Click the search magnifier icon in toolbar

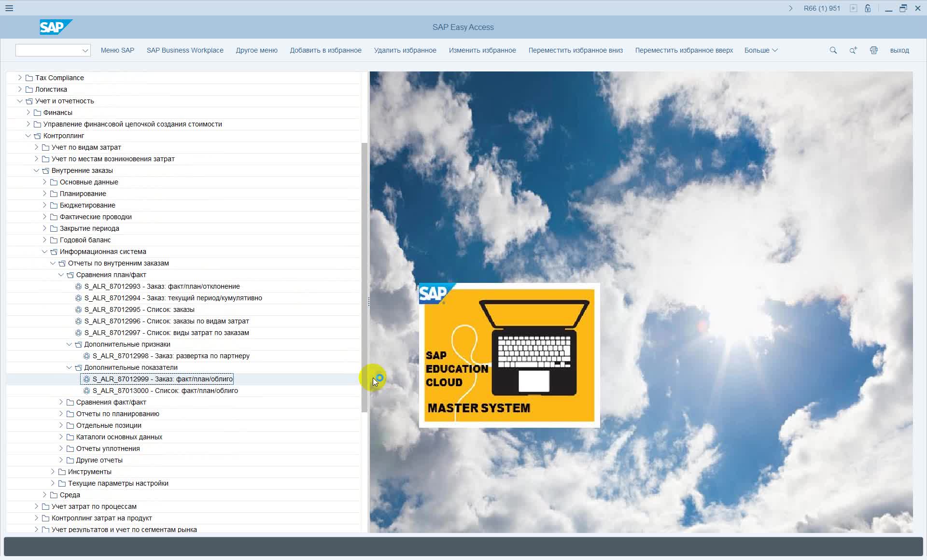(x=833, y=50)
